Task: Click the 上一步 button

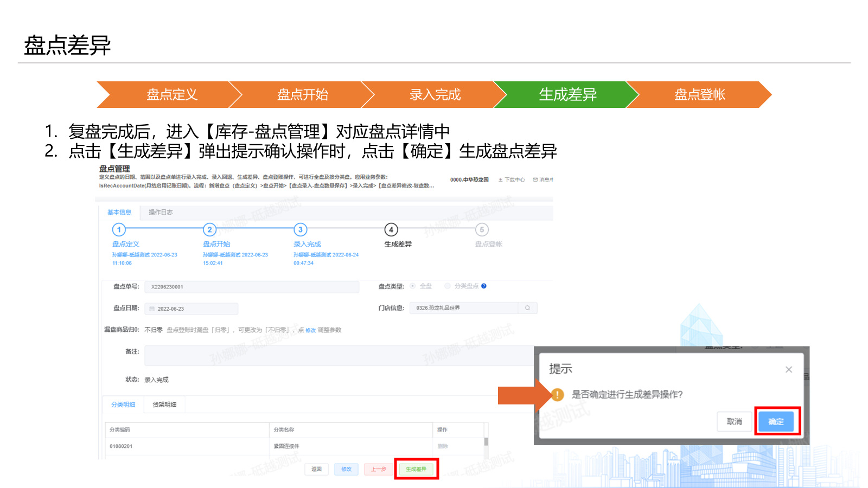Action: (379, 469)
